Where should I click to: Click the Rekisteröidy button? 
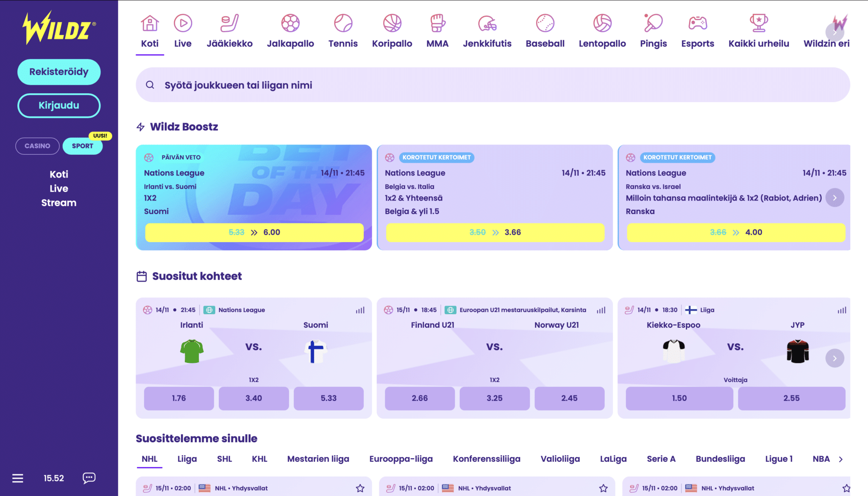click(59, 72)
